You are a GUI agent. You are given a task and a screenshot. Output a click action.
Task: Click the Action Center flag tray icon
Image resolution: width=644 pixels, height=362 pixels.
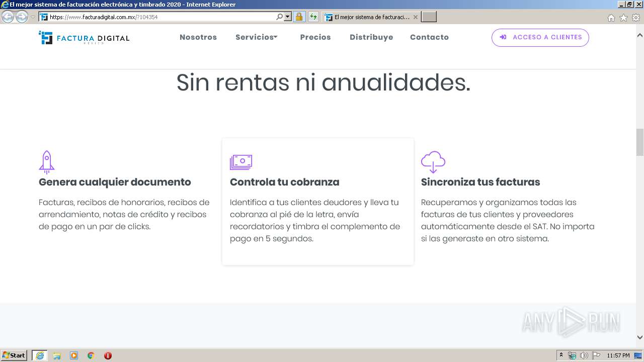[x=596, y=355]
